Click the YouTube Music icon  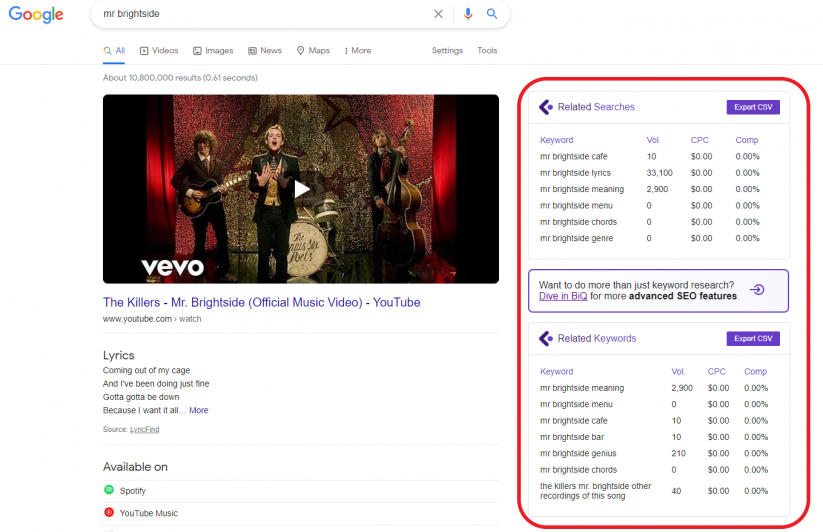tap(109, 512)
